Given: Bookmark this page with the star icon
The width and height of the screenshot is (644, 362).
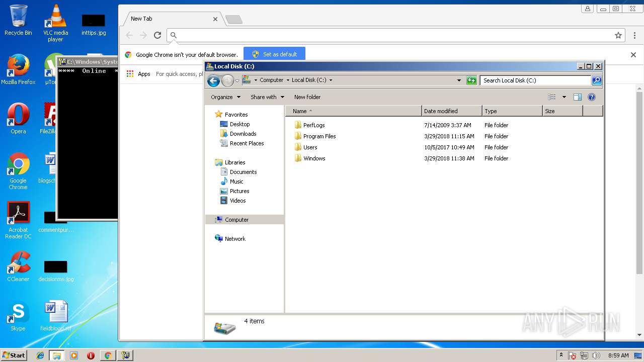Looking at the screenshot, I should point(618,35).
